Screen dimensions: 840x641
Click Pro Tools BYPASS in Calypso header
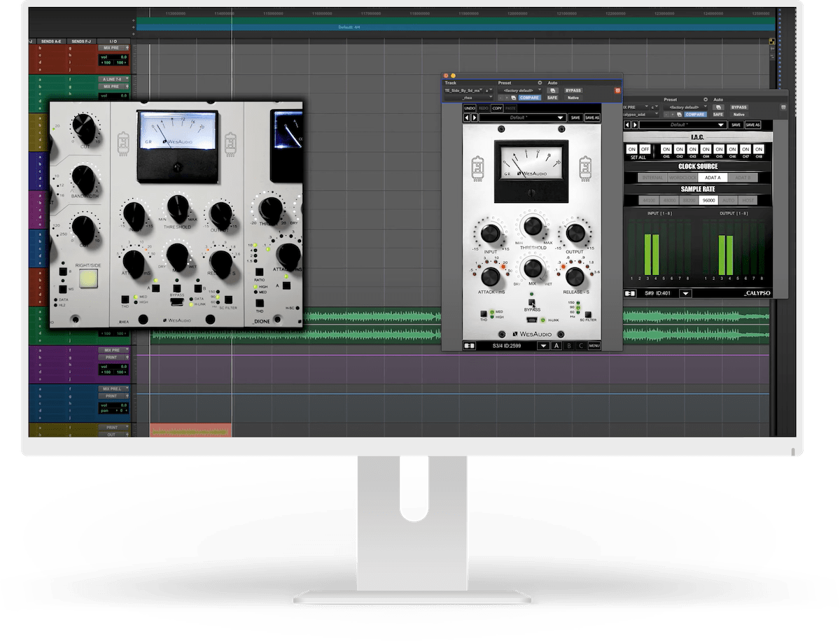click(738, 107)
